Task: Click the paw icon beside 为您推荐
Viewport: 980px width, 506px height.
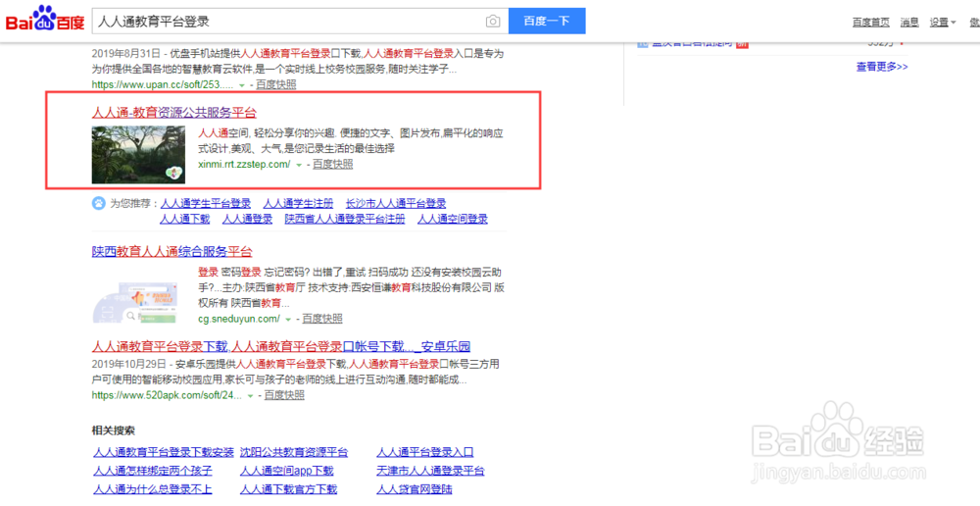Action: tap(99, 203)
